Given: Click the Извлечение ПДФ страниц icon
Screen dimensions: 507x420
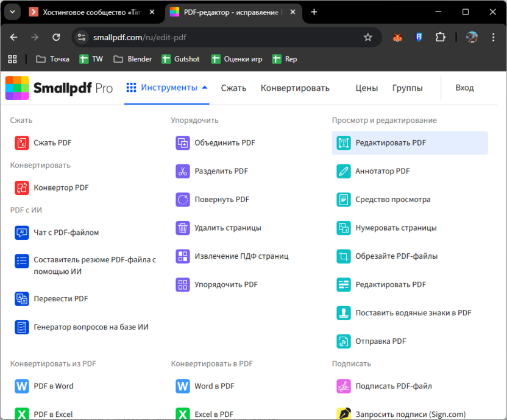Looking at the screenshot, I should pos(183,256).
